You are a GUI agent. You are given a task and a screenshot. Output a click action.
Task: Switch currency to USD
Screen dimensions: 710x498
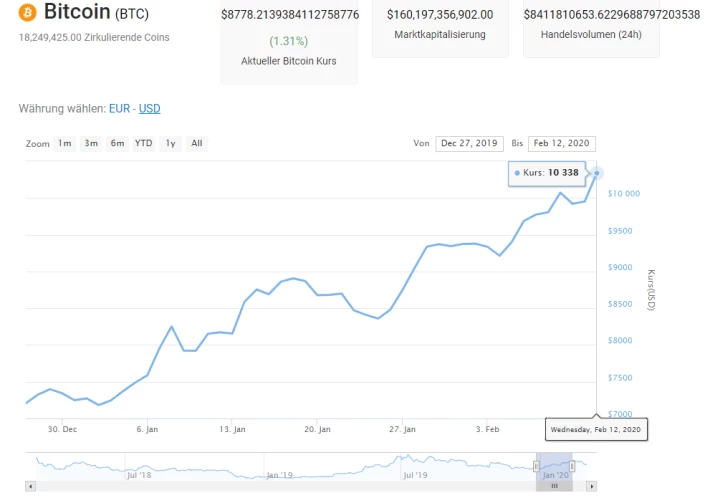click(149, 109)
